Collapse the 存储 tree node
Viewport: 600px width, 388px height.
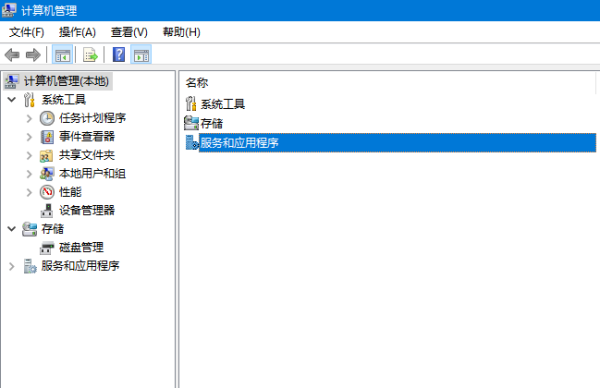[11, 229]
